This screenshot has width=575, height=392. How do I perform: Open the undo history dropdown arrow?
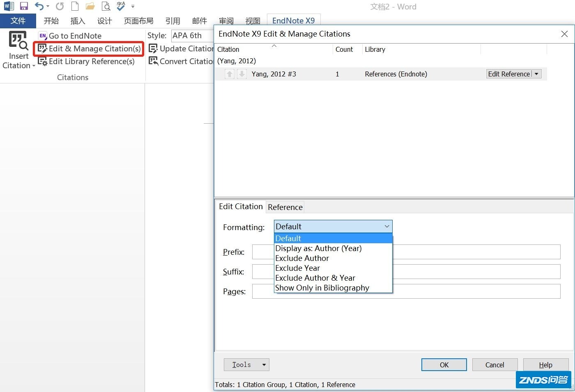[x=48, y=7]
